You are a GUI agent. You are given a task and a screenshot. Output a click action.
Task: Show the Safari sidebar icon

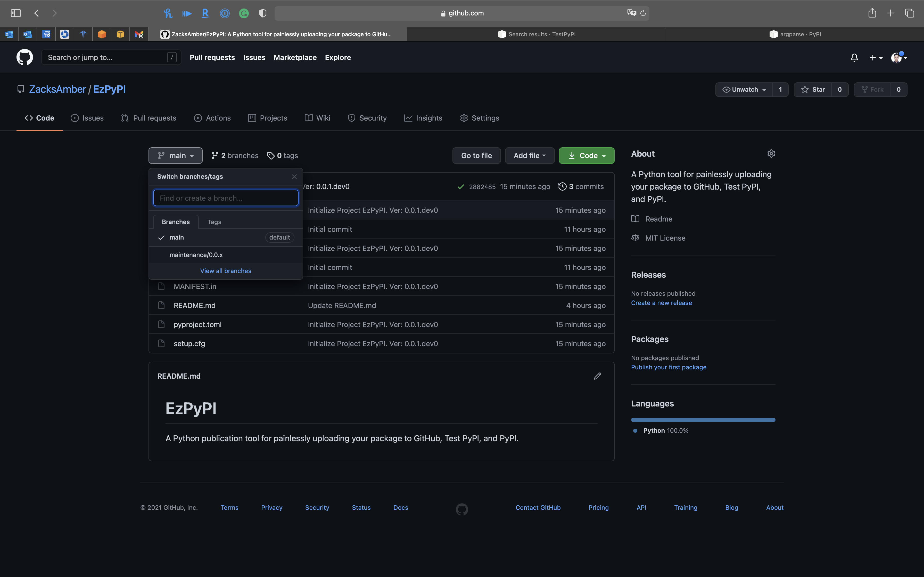pyautogui.click(x=16, y=13)
